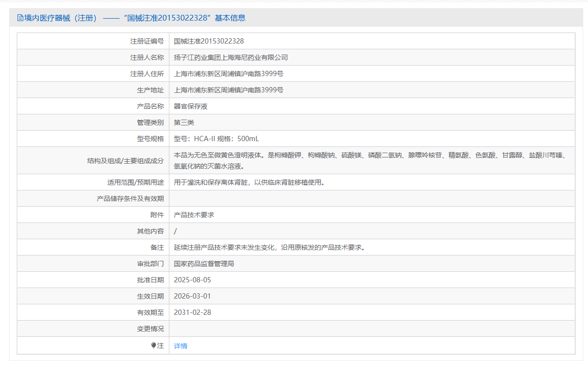
Task: Click the page heading 境内医疗器械（注册）基本信息
Action: tap(132, 18)
